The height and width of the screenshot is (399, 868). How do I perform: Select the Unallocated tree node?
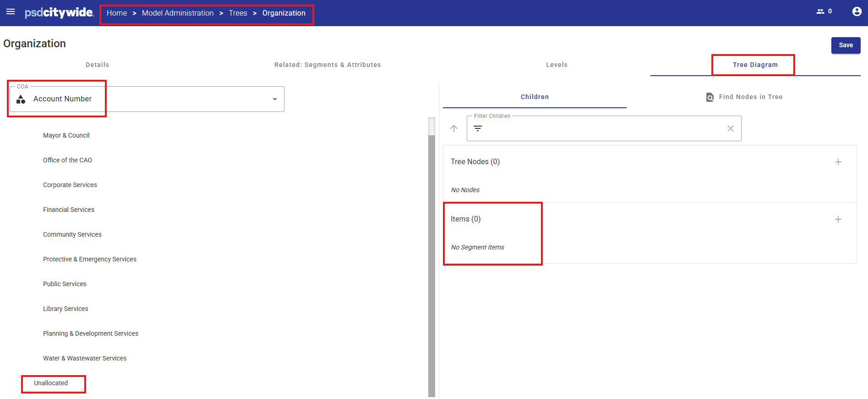point(51,383)
